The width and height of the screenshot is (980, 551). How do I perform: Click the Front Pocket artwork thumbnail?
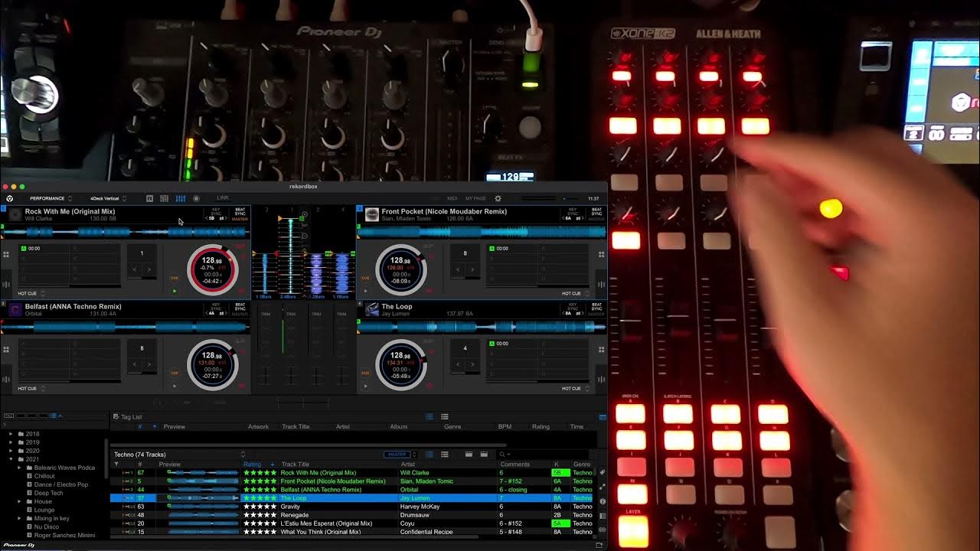tap(371, 214)
